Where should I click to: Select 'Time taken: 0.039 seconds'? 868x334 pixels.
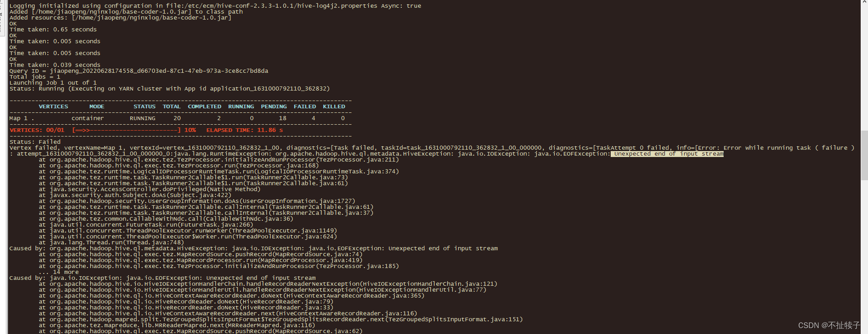click(55, 65)
